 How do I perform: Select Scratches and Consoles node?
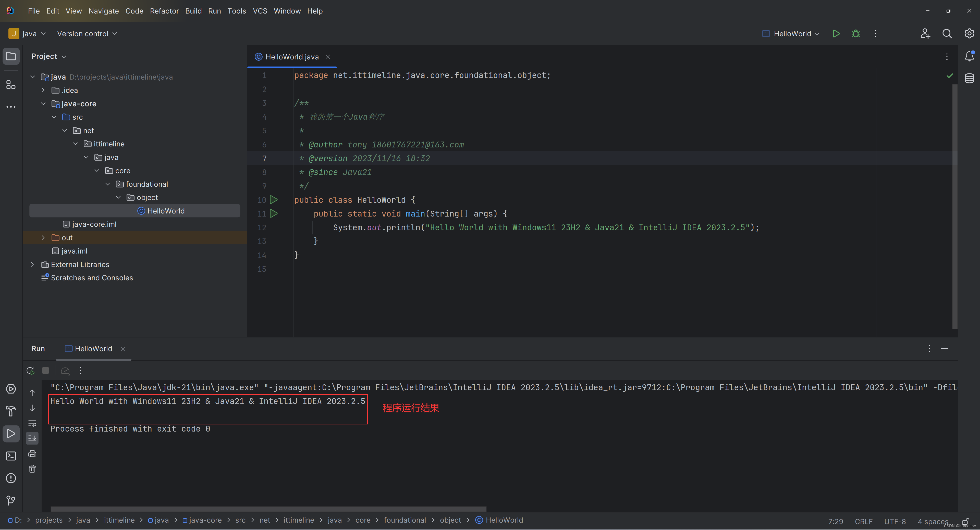(87, 278)
